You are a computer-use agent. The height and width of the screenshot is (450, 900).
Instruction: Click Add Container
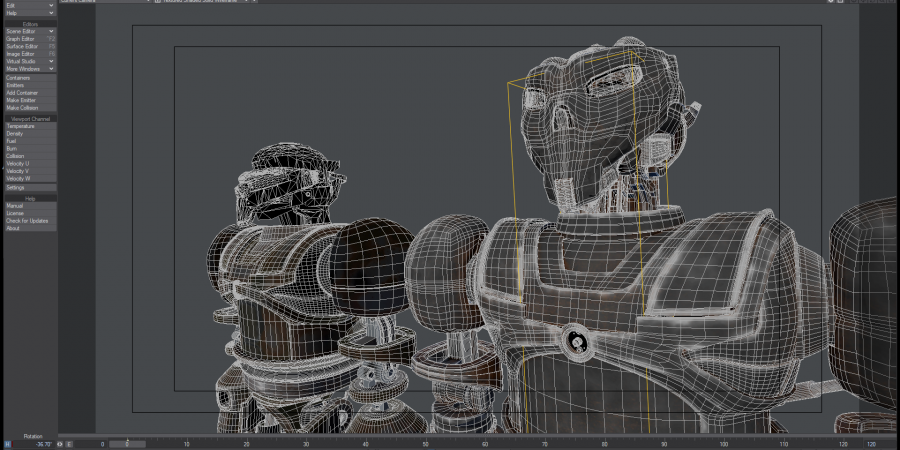[30, 92]
